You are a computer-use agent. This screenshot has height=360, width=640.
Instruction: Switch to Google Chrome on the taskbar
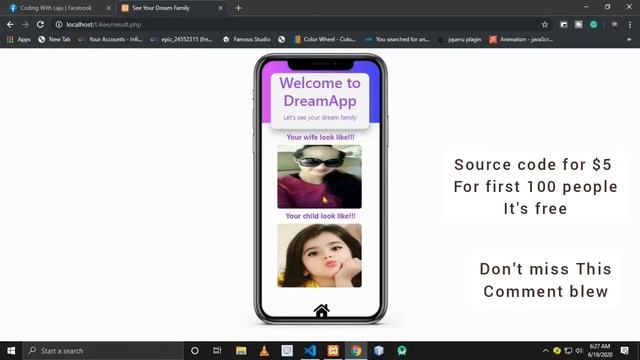[356, 351]
